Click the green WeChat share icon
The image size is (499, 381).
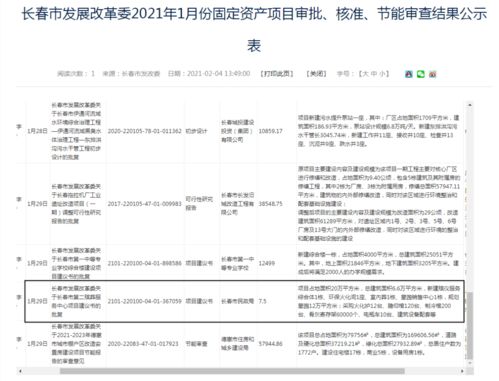[x=421, y=74]
